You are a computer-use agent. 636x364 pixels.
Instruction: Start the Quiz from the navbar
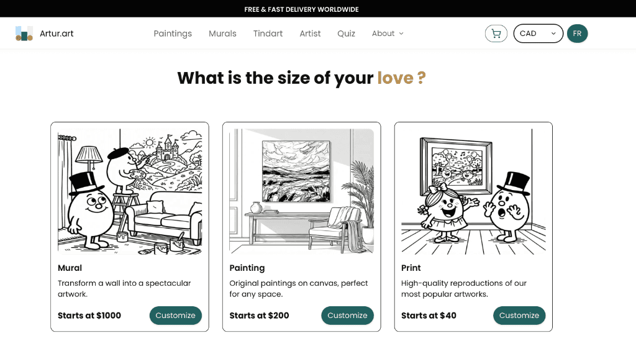pos(346,34)
